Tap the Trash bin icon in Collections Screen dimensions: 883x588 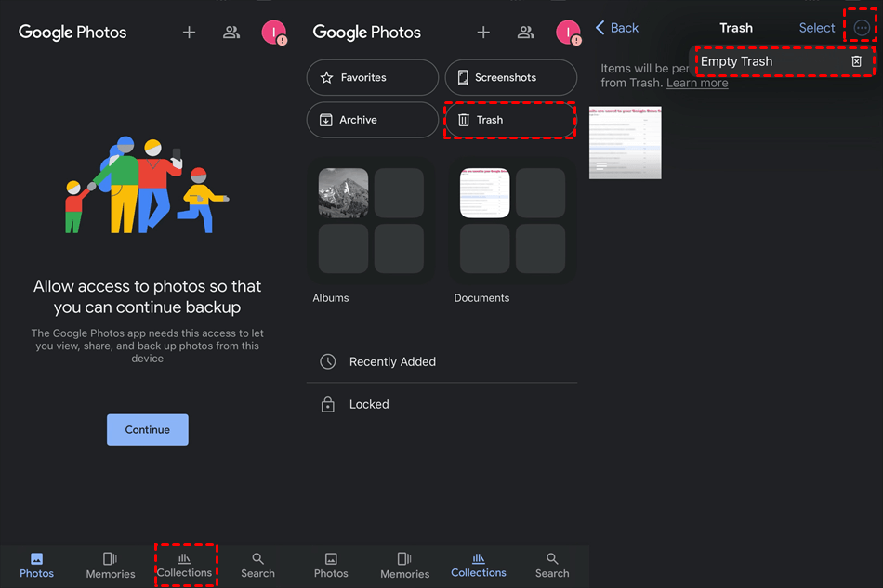[x=464, y=120]
